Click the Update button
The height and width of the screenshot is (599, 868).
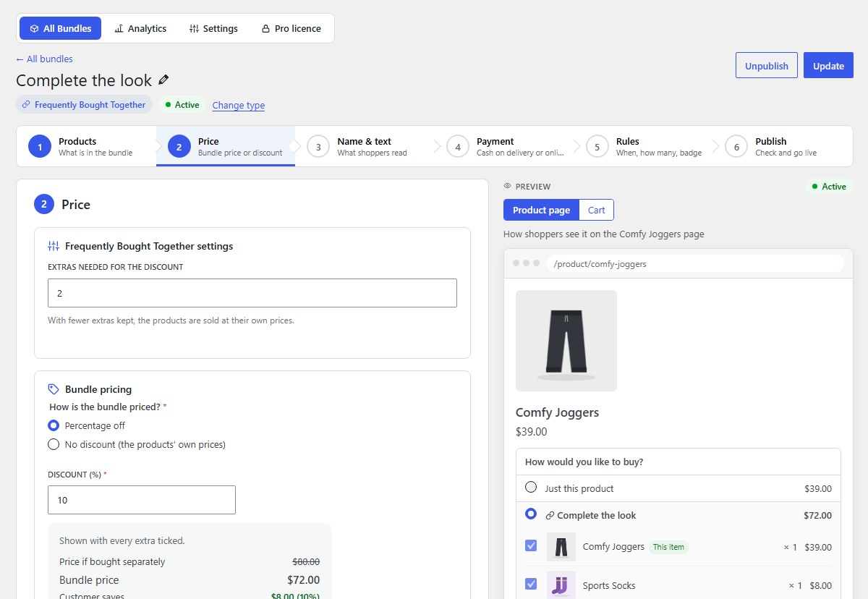point(828,65)
